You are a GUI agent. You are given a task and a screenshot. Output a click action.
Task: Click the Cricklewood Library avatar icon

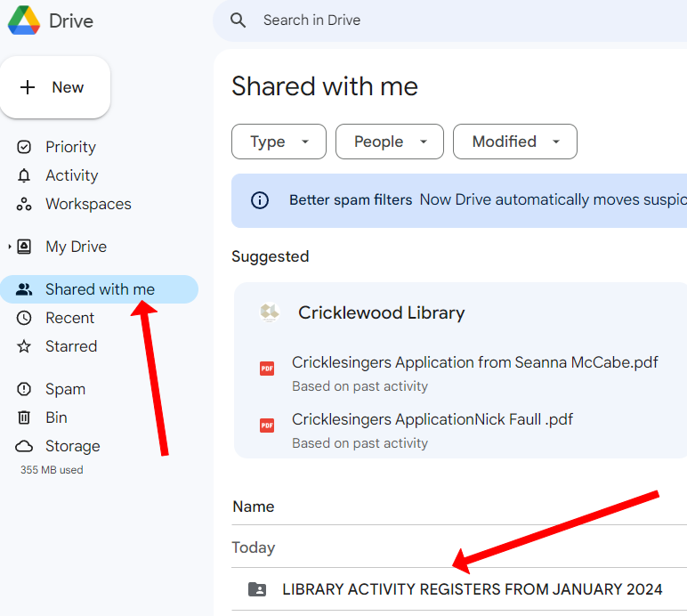(270, 312)
